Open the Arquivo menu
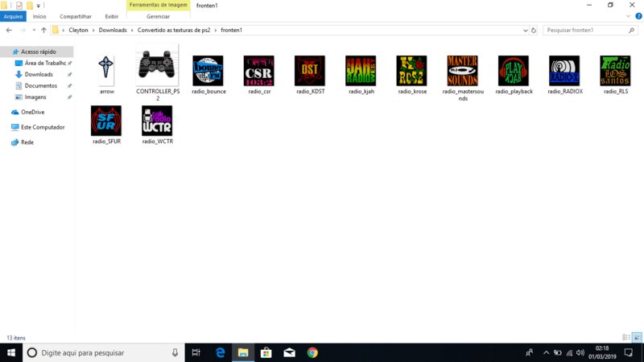Screen dimensions: 644x362 point(13,16)
